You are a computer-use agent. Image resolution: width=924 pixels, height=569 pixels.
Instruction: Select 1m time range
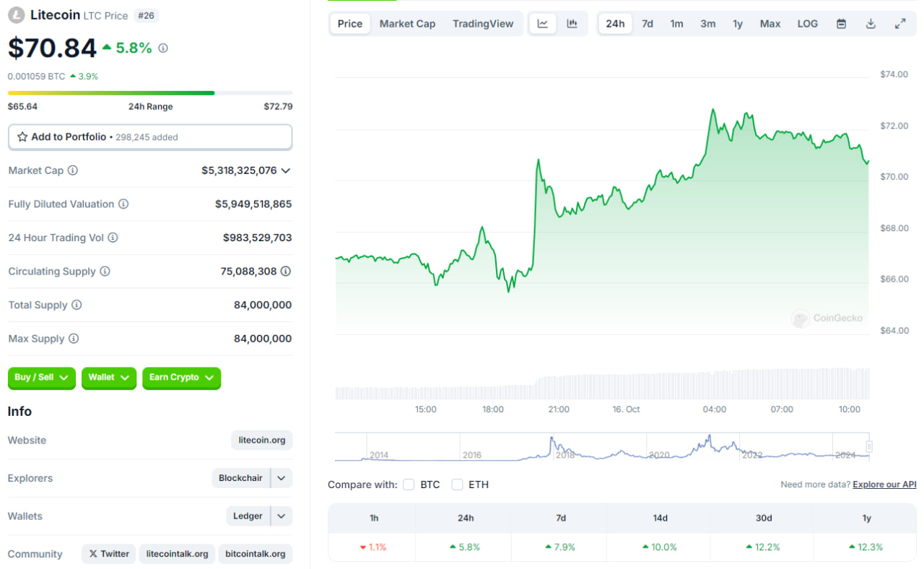point(676,24)
